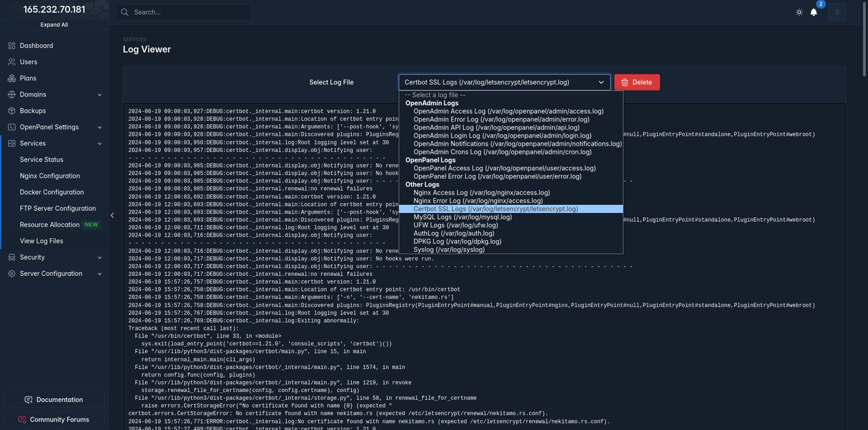868x430 pixels.
Task: Click the Plans sidebar icon
Action: [12, 78]
